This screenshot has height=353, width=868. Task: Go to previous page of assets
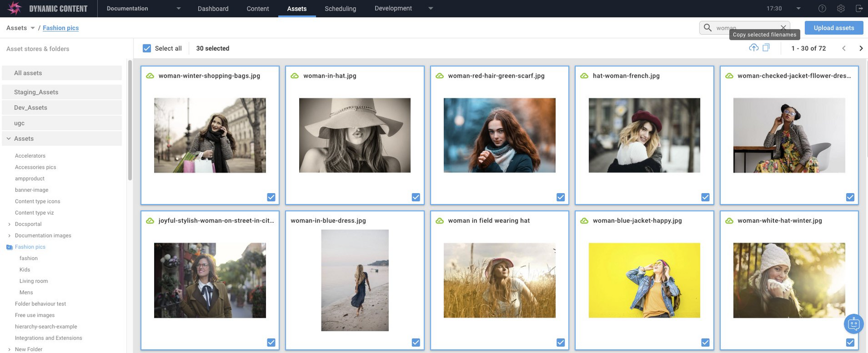(844, 48)
